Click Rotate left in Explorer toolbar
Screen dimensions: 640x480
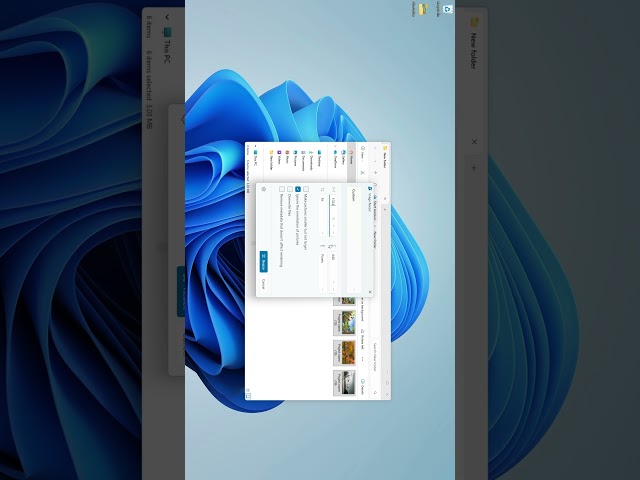(362, 340)
